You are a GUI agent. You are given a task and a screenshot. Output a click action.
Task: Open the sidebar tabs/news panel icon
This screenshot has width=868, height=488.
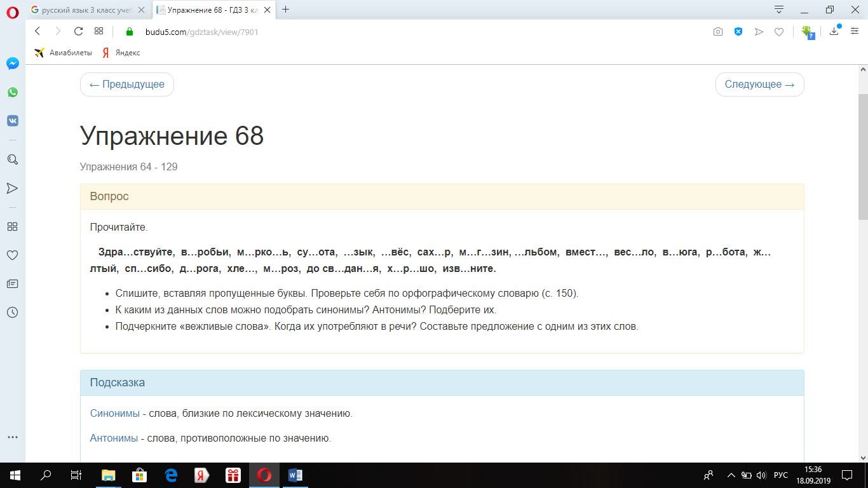click(12, 284)
